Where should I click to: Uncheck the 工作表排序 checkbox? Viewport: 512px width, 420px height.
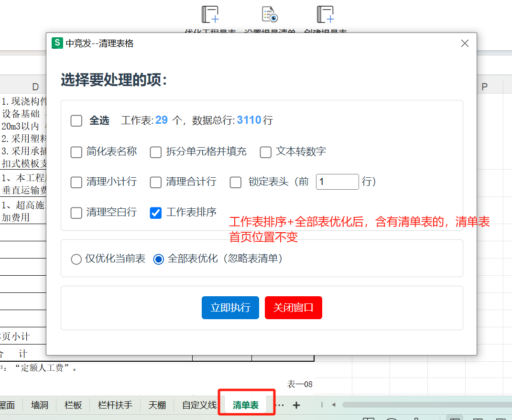pos(156,213)
